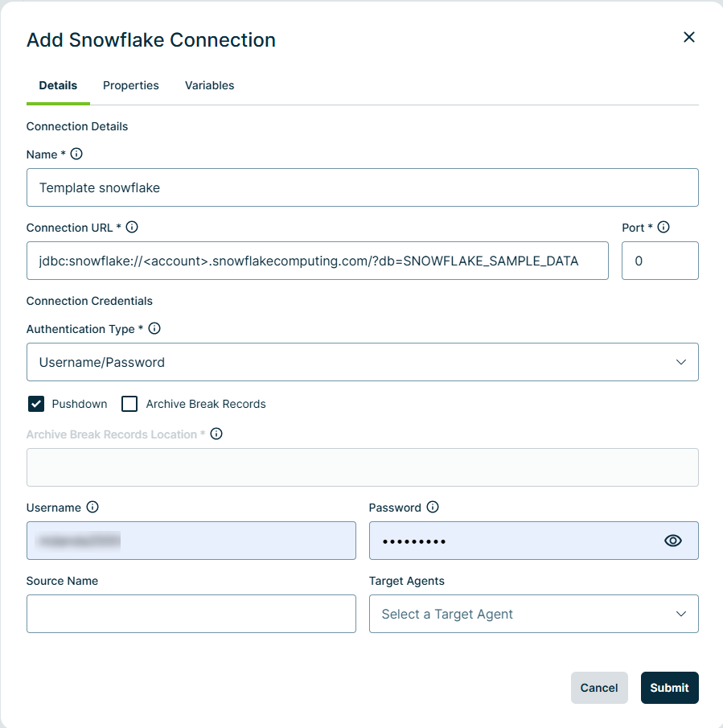Click the Username input field
Image resolution: width=723 pixels, height=728 pixels.
click(191, 541)
